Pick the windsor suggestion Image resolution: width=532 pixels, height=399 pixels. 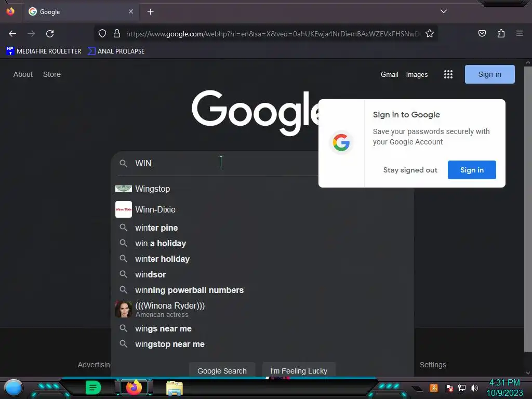coord(262,274)
